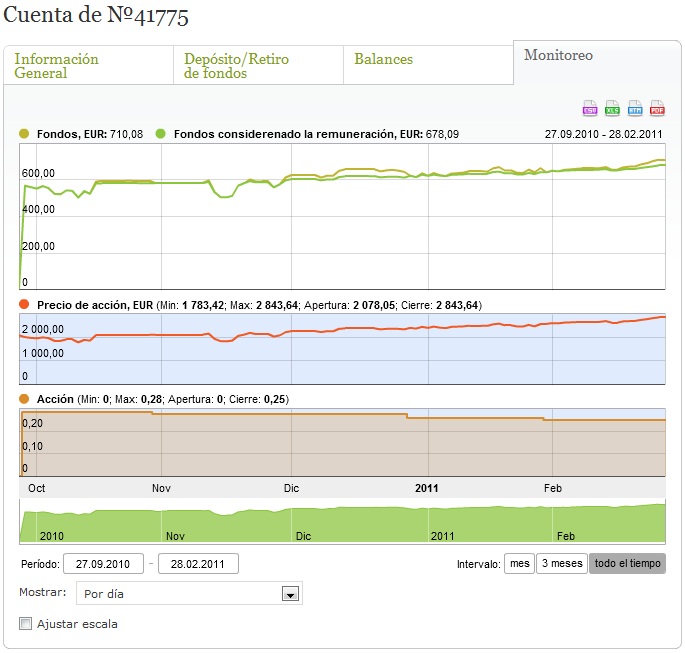The height and width of the screenshot is (653, 685).
Task: Export the report as HTM
Action: tap(635, 108)
